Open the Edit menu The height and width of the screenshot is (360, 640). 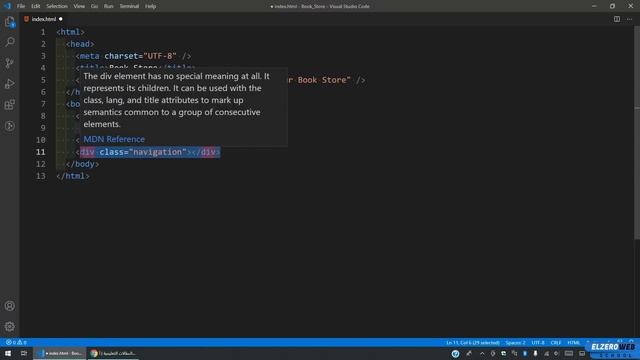pyautogui.click(x=36, y=6)
